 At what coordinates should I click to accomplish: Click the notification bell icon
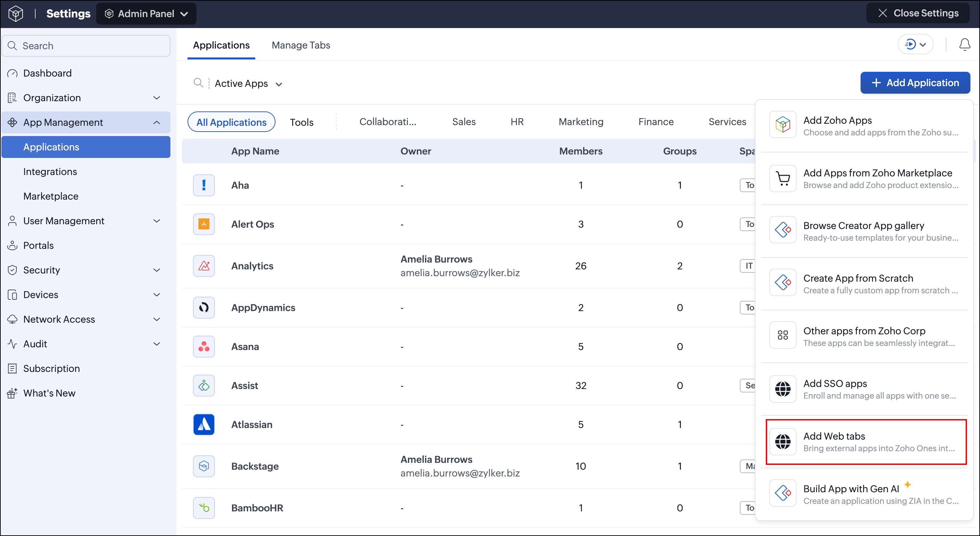pos(964,45)
